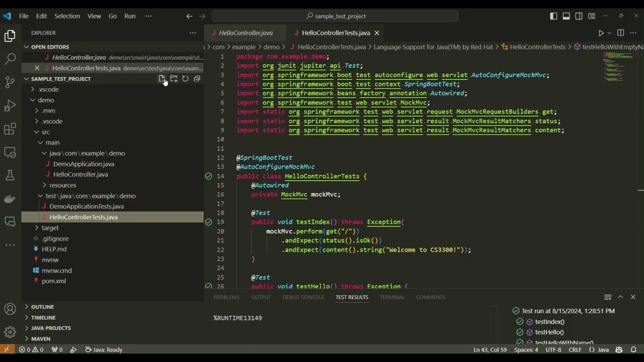Go back with navigation arrow

point(189,16)
